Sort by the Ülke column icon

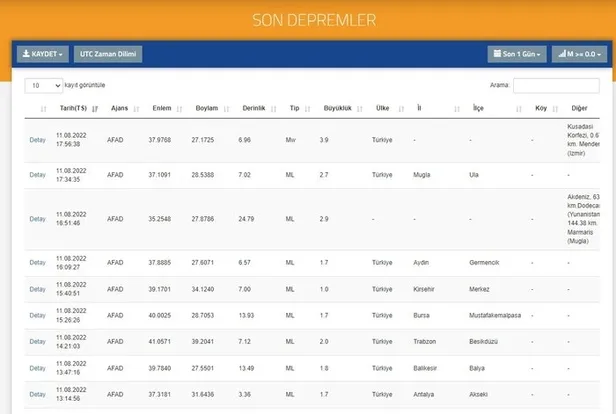401,109
